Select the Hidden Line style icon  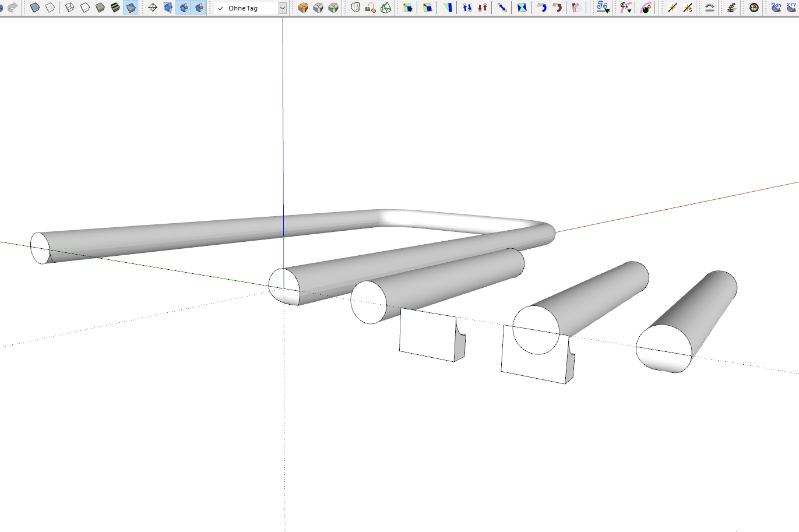[x=85, y=8]
